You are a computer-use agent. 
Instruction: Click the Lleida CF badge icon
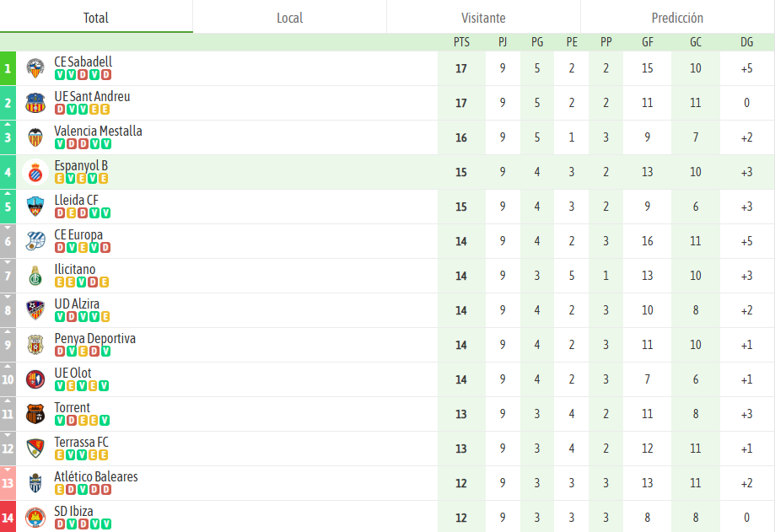pos(35,206)
